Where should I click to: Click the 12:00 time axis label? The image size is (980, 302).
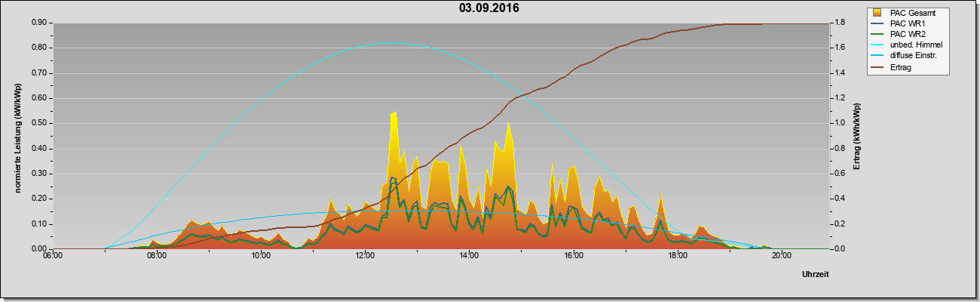point(365,255)
